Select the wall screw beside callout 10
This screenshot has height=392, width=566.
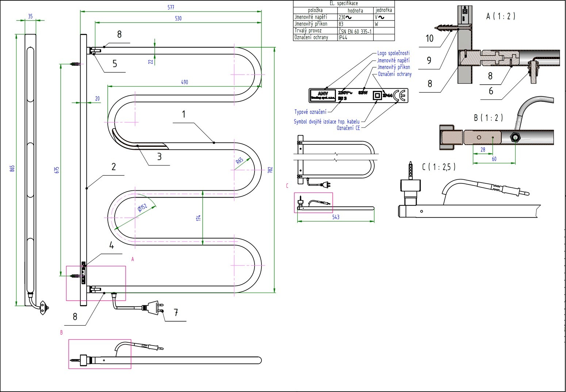445,28
